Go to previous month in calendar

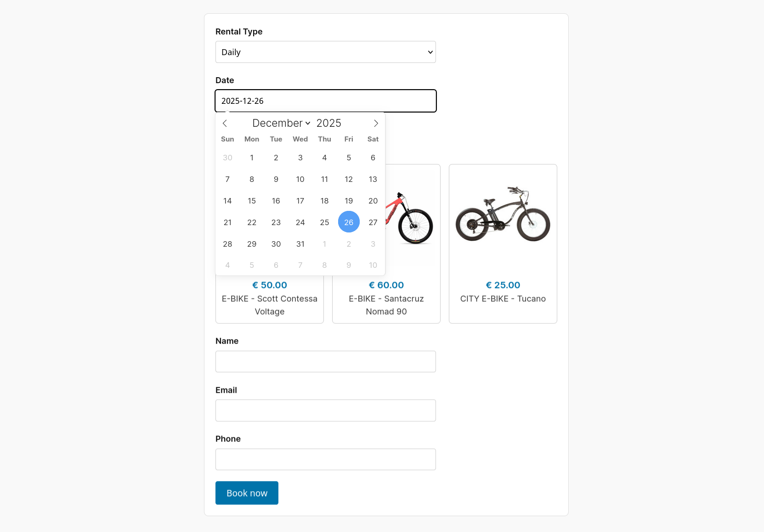[225, 123]
